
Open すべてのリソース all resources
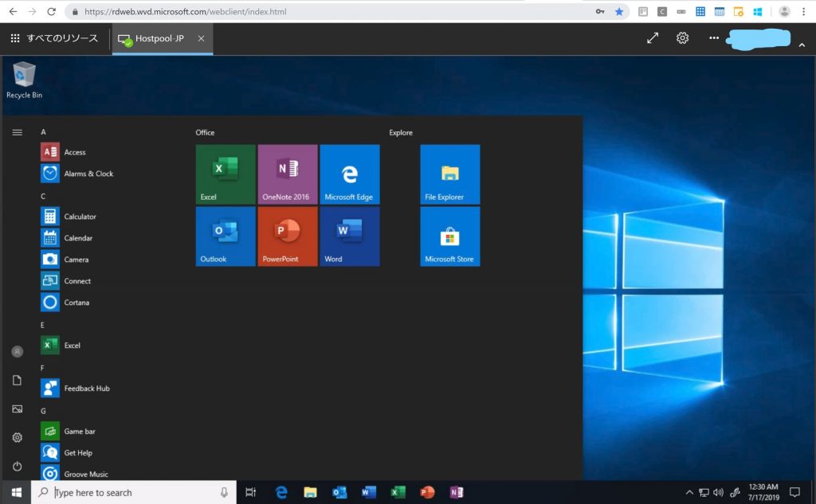(x=54, y=38)
